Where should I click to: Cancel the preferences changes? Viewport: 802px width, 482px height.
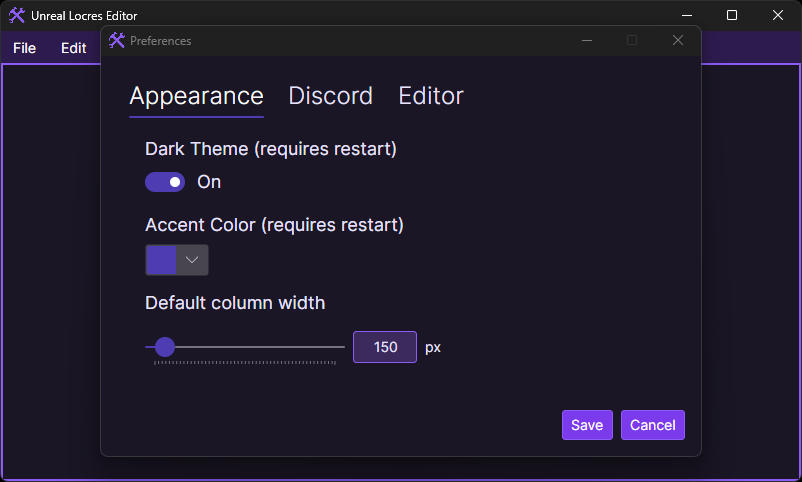(x=653, y=425)
